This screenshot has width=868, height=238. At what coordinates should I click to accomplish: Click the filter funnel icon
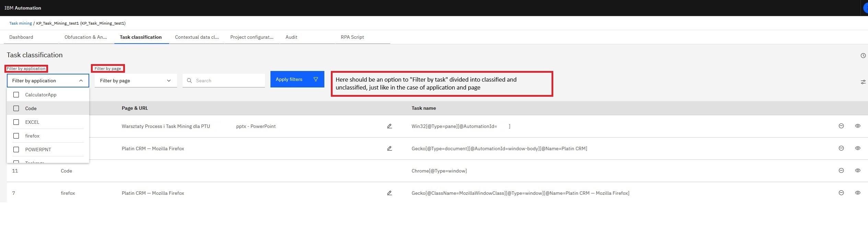pos(315,79)
